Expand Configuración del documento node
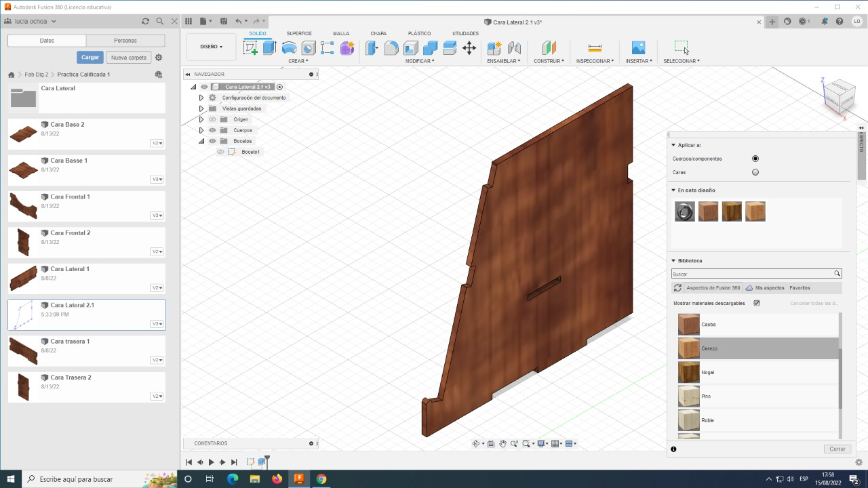The height and width of the screenshot is (488, 868). pos(201,98)
